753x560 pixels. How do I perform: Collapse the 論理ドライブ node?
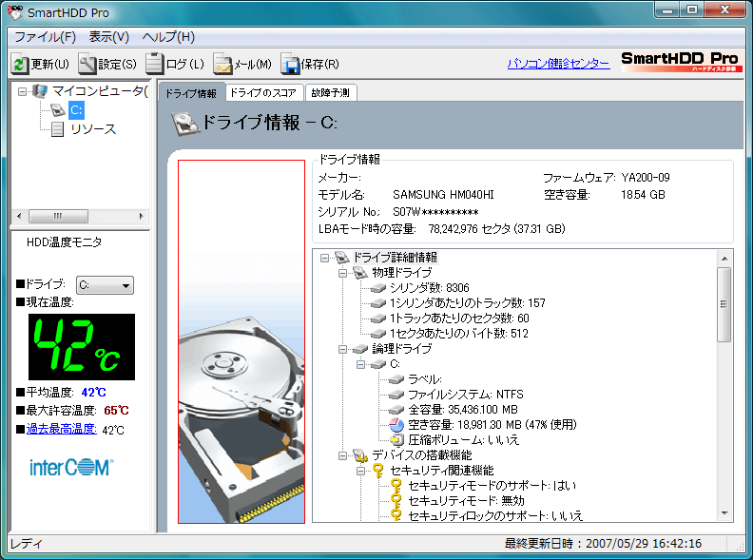coord(342,349)
